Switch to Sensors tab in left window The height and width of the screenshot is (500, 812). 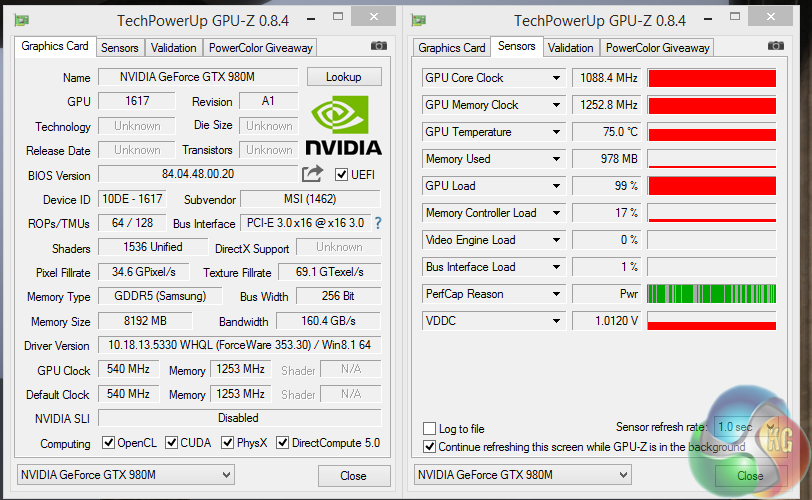tap(120, 47)
